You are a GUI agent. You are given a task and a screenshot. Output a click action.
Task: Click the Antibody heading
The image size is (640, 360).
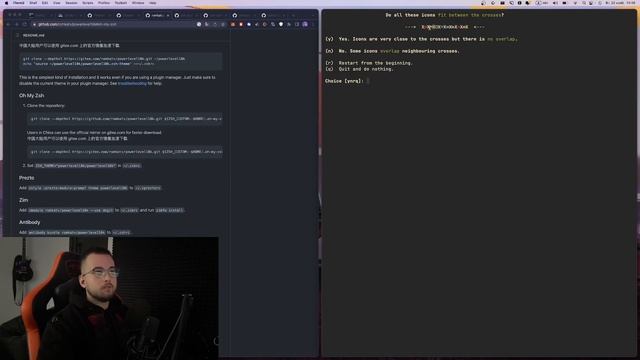pos(29,222)
